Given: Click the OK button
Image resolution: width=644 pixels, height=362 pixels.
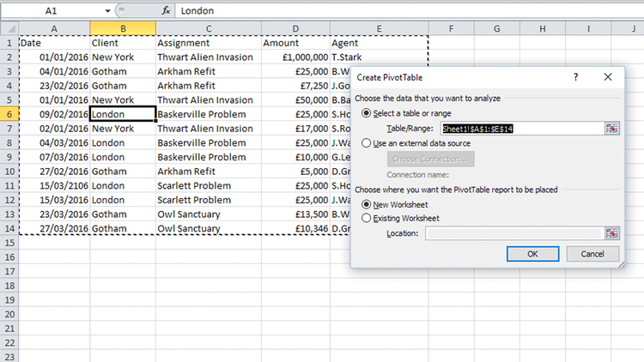Looking at the screenshot, I should 532,254.
